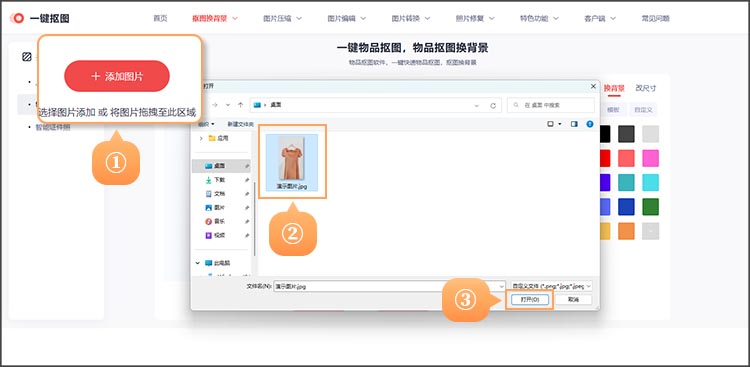
Task: Open 下载 in the navigation pane
Action: point(221,180)
